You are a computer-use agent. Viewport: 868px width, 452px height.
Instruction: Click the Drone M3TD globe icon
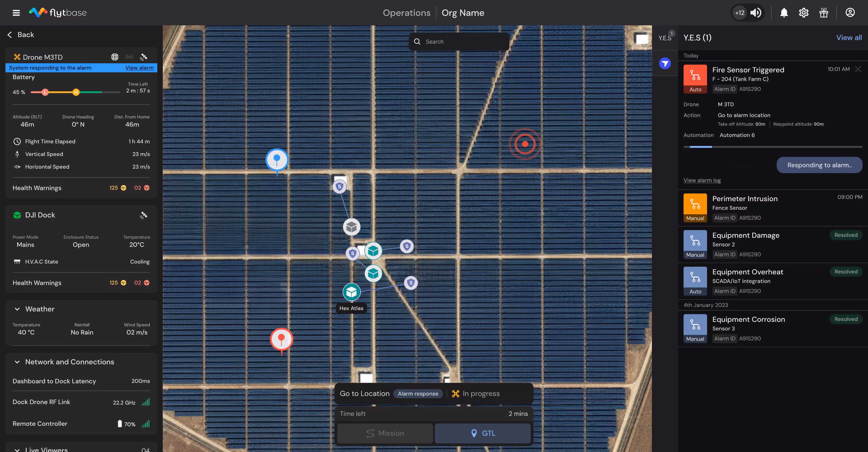point(115,57)
